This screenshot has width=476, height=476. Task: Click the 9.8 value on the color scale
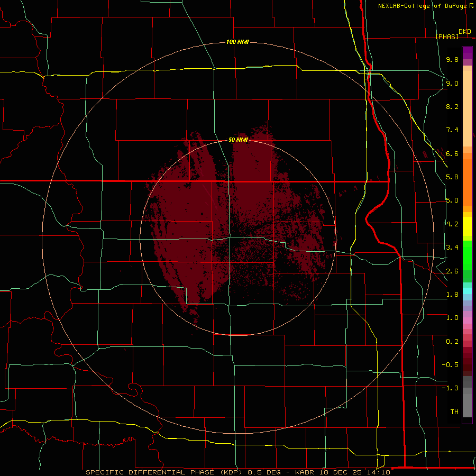point(452,59)
